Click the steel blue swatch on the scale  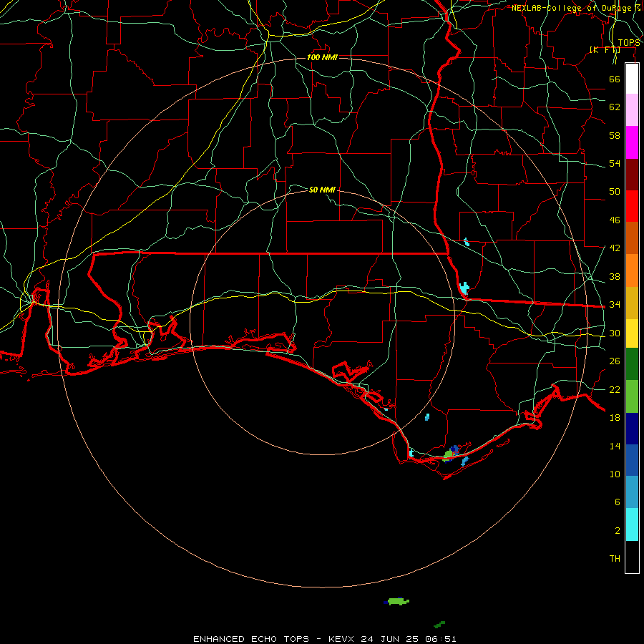point(632,492)
